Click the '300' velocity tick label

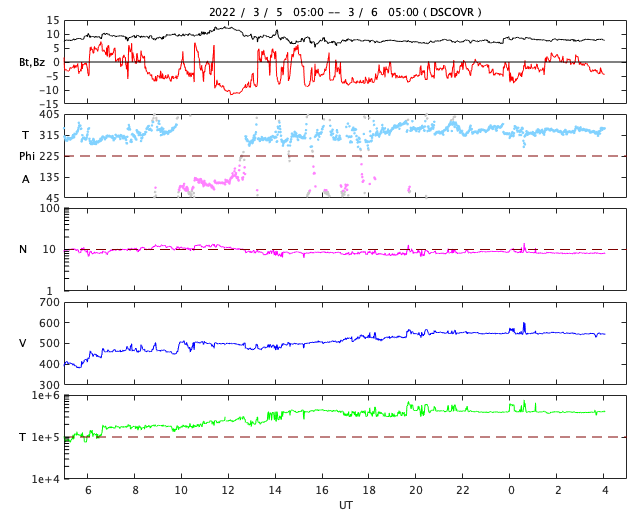(x=50, y=385)
